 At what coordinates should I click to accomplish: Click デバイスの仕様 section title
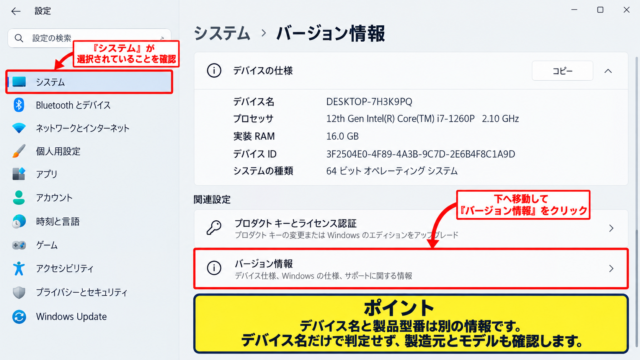(x=263, y=71)
